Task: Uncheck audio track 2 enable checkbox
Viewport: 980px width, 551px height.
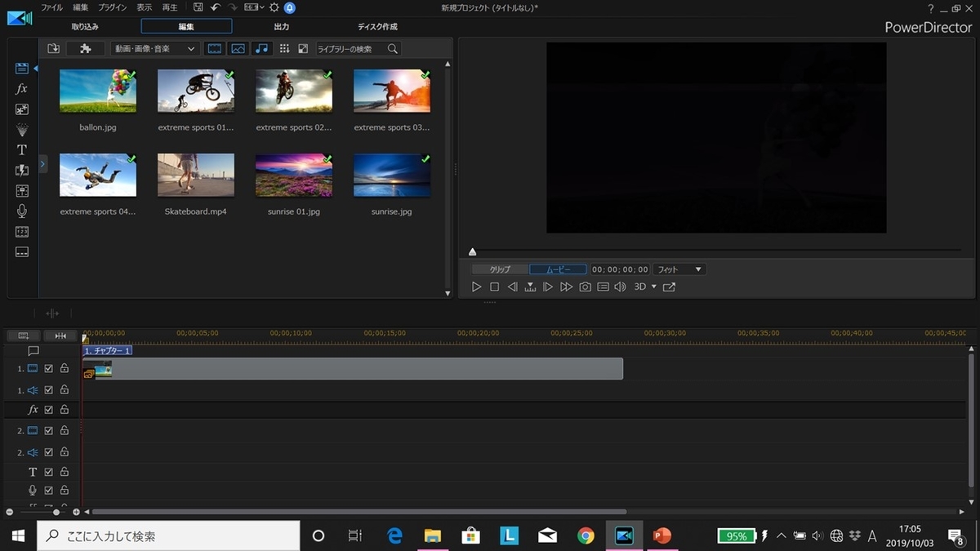Action: 49,452
